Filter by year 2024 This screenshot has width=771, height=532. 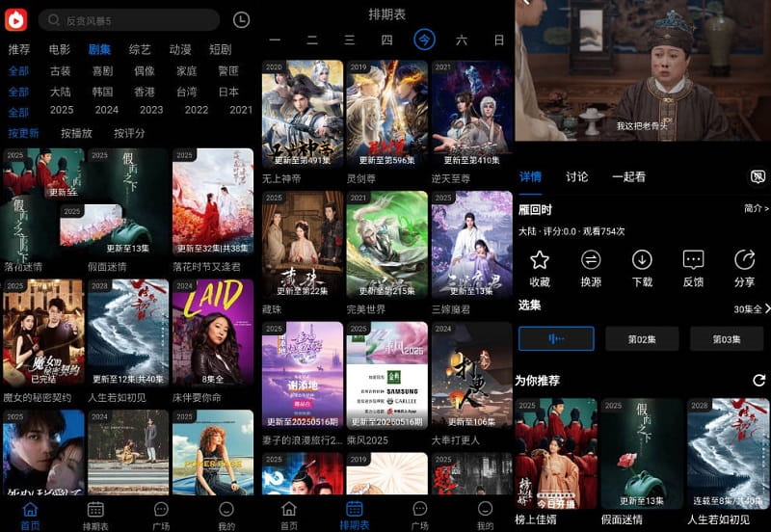pos(106,110)
